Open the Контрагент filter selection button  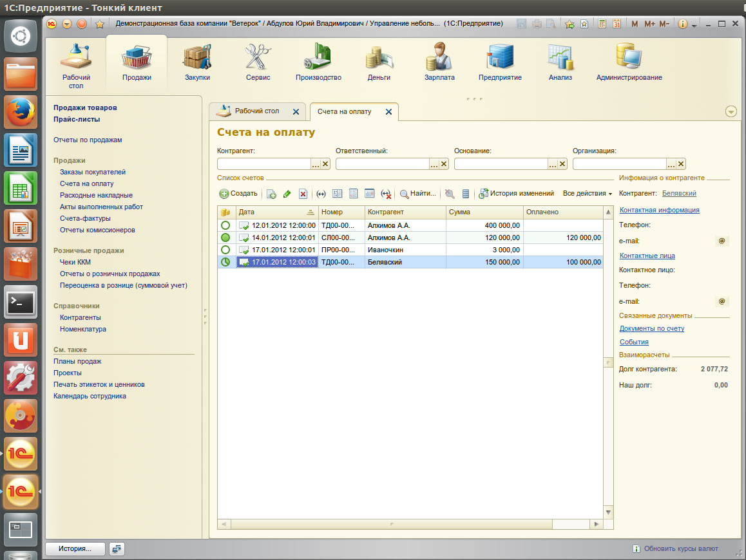pos(316,164)
